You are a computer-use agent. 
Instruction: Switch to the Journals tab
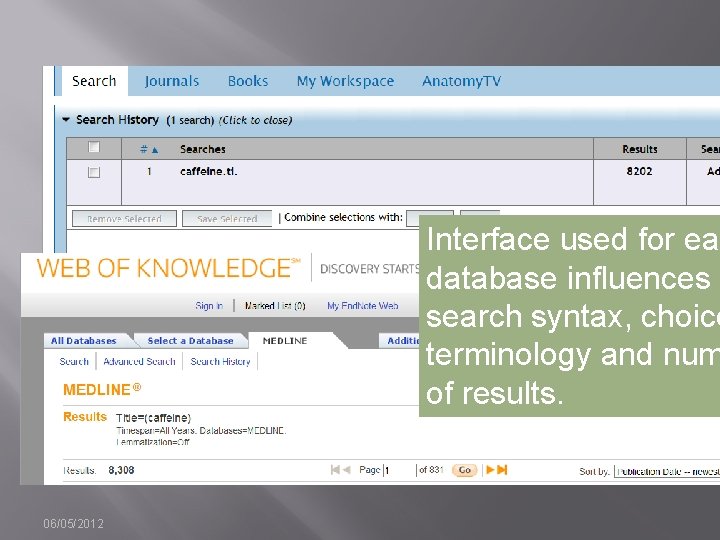pos(172,81)
